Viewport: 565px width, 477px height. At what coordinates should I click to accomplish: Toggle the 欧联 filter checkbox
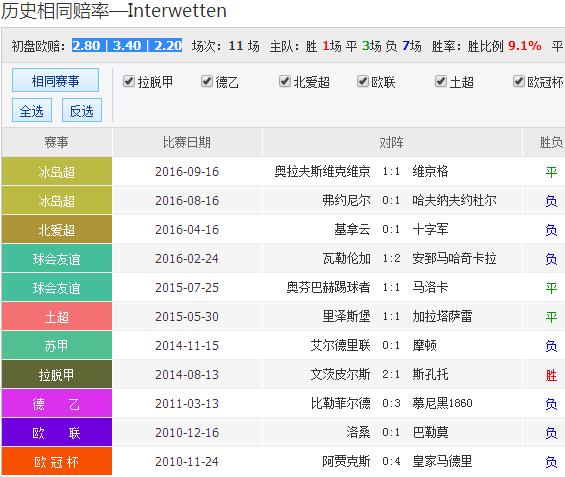pyautogui.click(x=362, y=81)
